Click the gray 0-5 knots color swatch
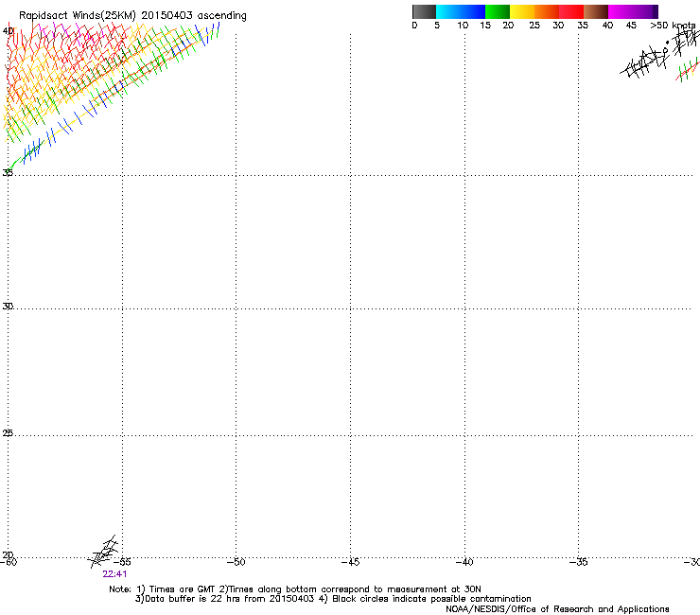Image resolution: width=700 pixels, height=615 pixels. click(424, 11)
